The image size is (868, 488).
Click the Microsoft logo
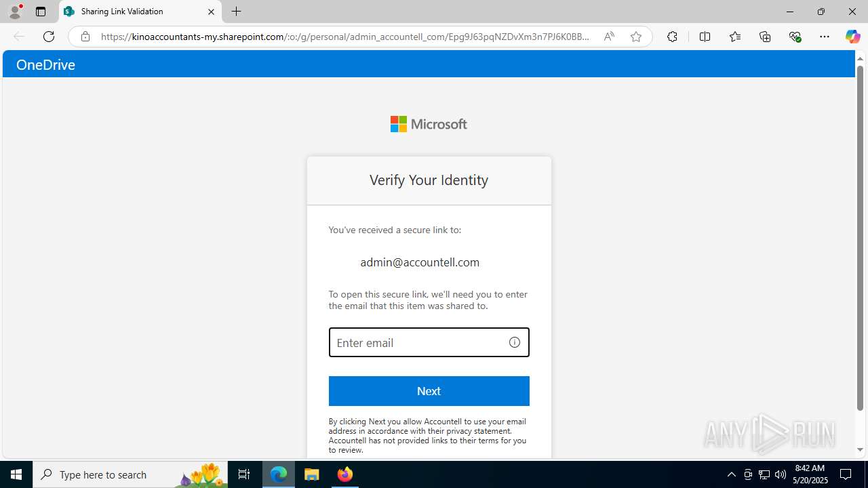(x=429, y=124)
